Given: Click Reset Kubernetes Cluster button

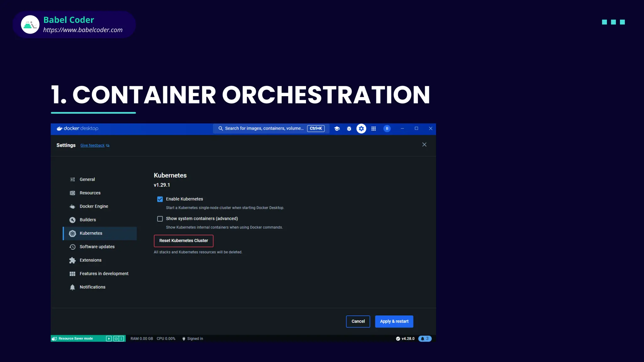Looking at the screenshot, I should pos(184,241).
